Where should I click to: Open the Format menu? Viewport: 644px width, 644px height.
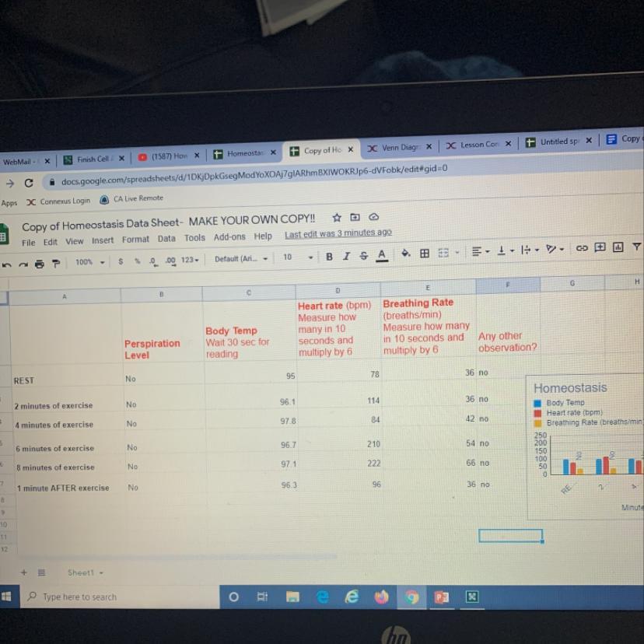point(135,240)
